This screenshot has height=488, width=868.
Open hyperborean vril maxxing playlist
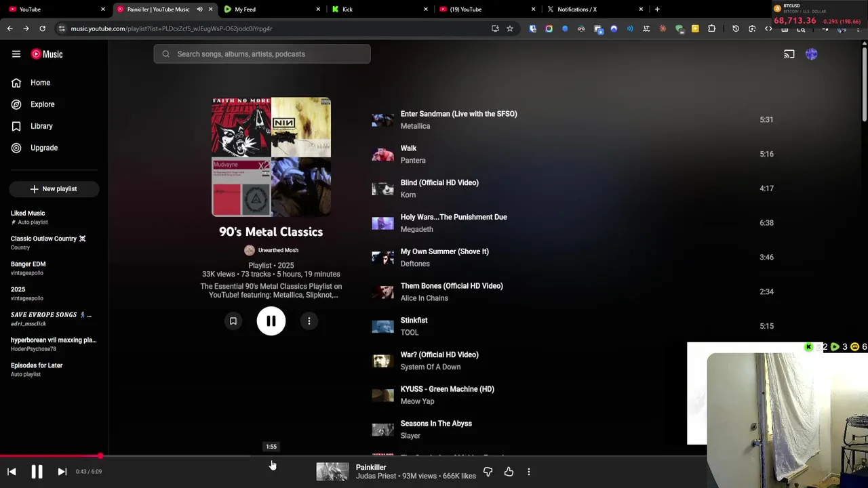pyautogui.click(x=54, y=344)
